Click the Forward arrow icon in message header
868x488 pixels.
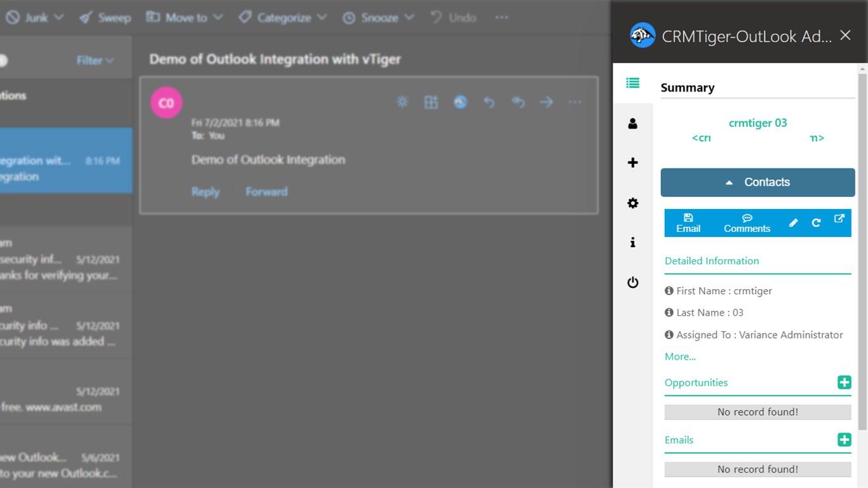point(546,102)
